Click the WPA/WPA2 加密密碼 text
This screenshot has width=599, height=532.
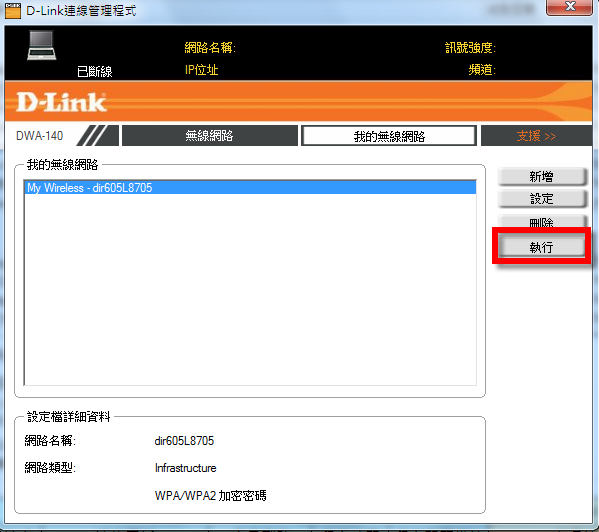tap(210, 495)
